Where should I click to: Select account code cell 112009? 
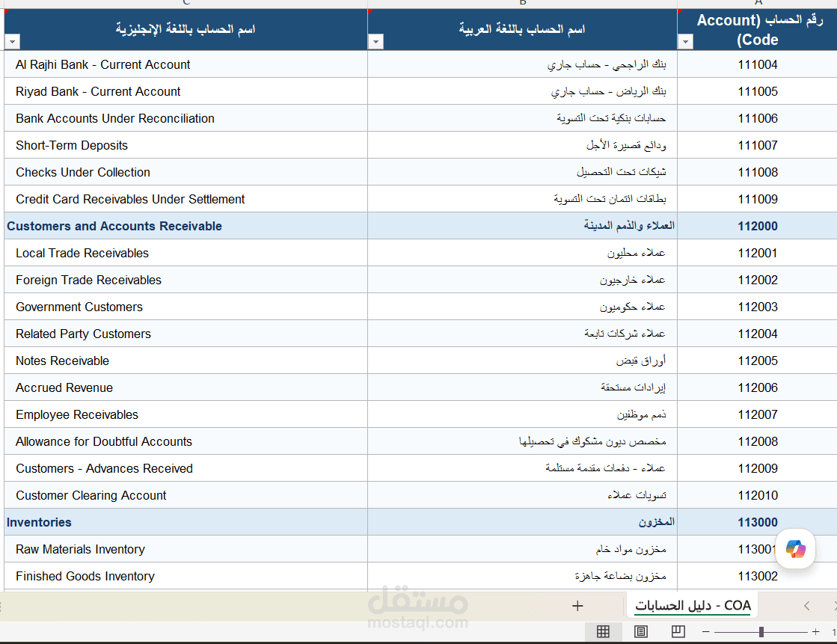click(758, 468)
